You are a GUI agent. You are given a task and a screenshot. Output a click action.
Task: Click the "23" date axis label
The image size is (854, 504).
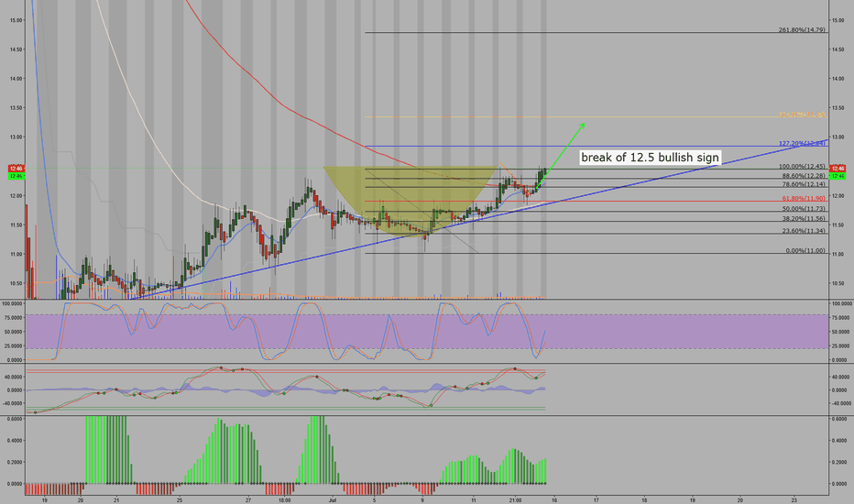coord(794,499)
